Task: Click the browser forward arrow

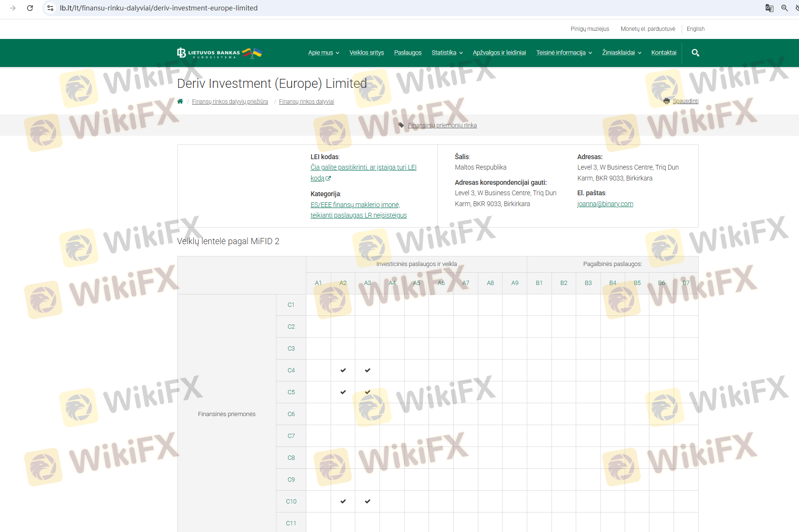Action: point(13,8)
